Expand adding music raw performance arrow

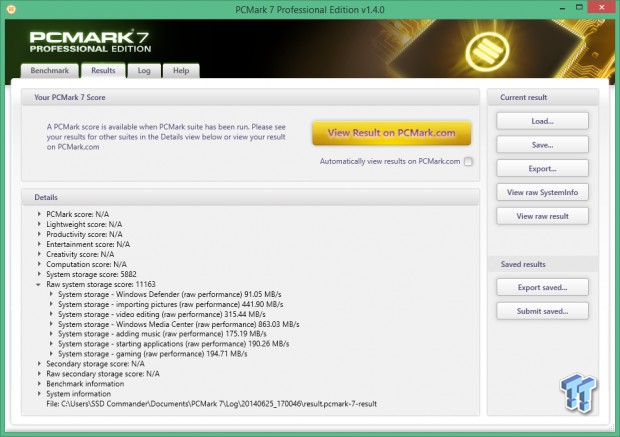51,334
